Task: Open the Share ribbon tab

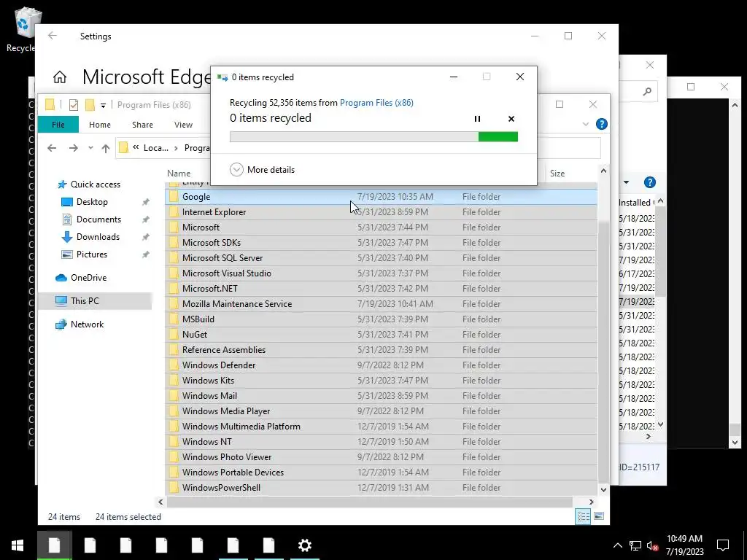Action: click(142, 125)
